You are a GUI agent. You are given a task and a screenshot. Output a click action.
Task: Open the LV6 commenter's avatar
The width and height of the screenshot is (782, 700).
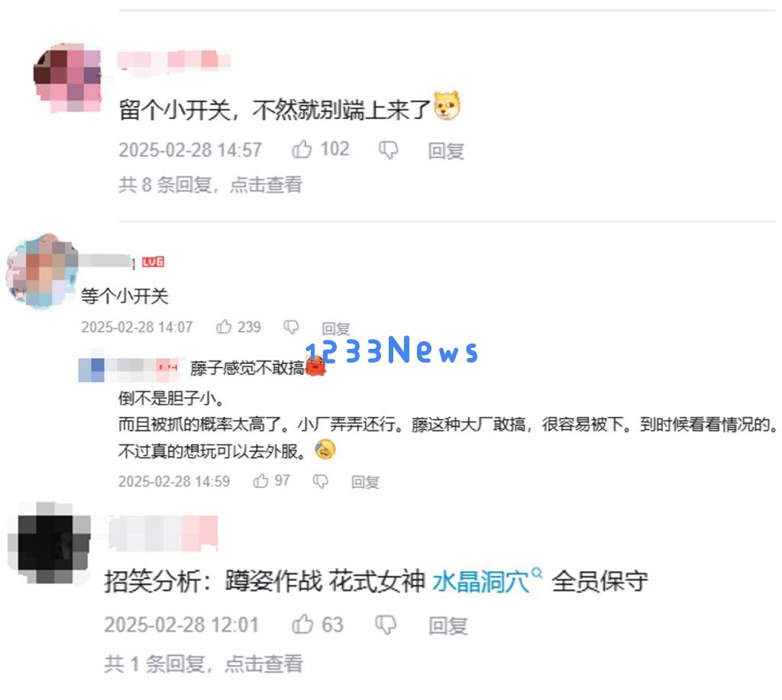(41, 270)
